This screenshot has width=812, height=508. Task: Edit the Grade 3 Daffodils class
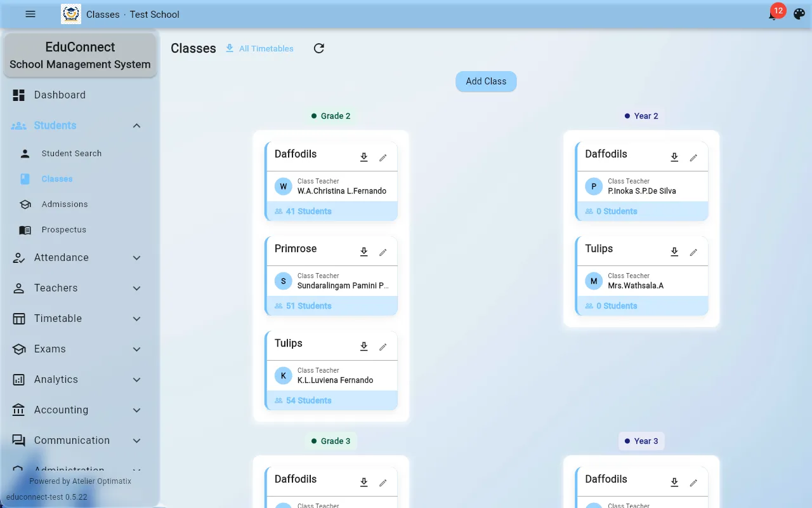tap(383, 483)
